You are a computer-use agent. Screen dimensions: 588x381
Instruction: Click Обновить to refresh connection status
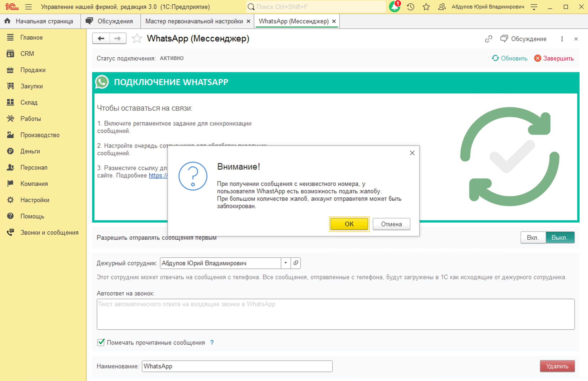pos(509,58)
